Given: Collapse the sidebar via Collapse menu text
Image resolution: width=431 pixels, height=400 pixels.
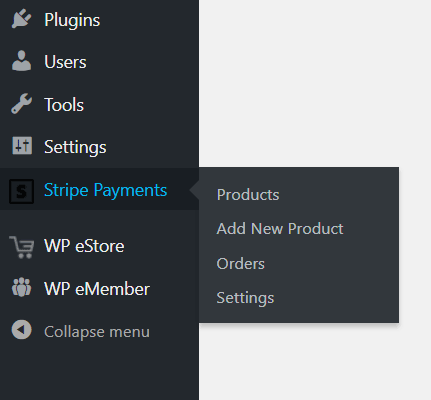Looking at the screenshot, I should pyautogui.click(x=97, y=332).
